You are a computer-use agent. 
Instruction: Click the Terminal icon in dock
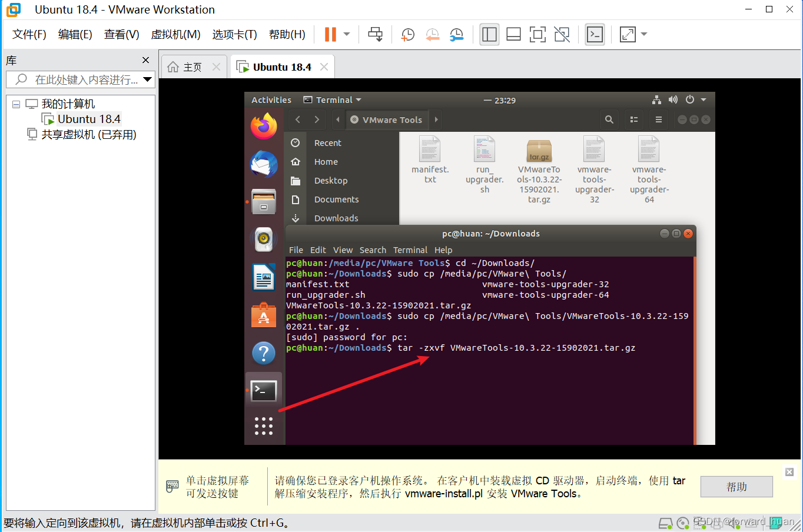[264, 391]
